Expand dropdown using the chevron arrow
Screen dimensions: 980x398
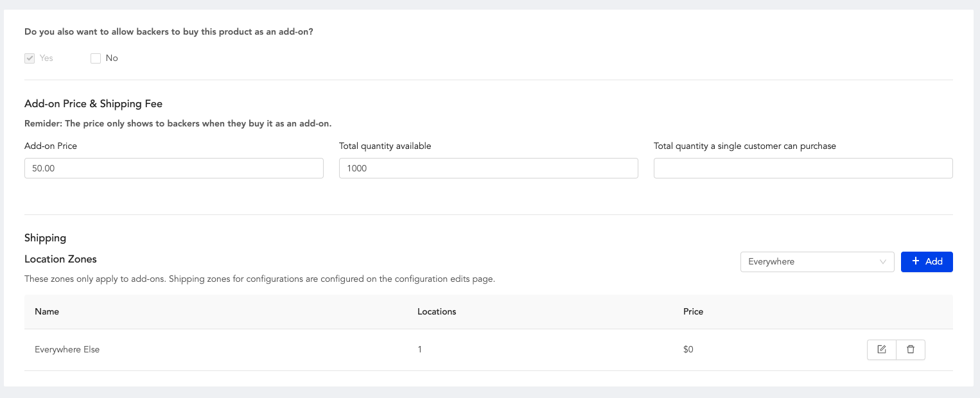[883, 262]
